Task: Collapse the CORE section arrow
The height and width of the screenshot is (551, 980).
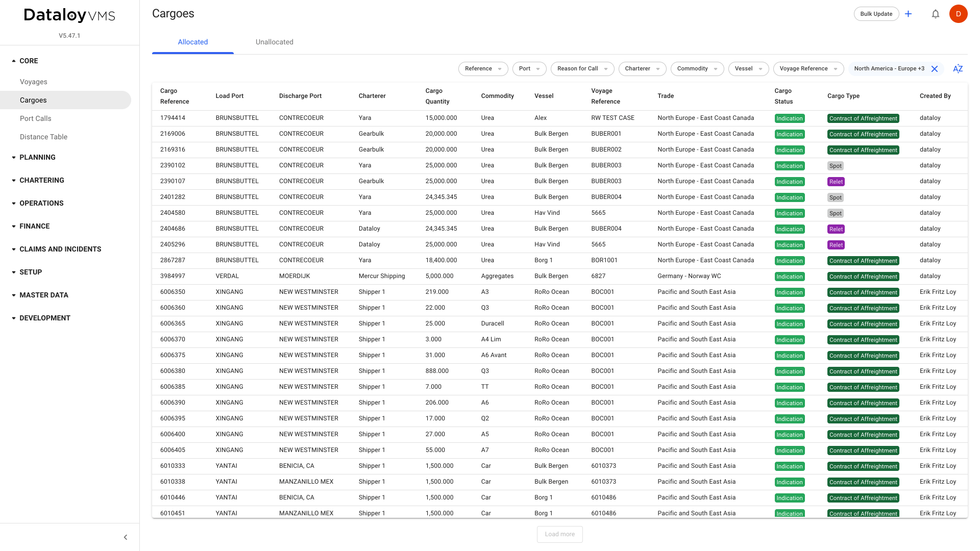Action: coord(14,61)
